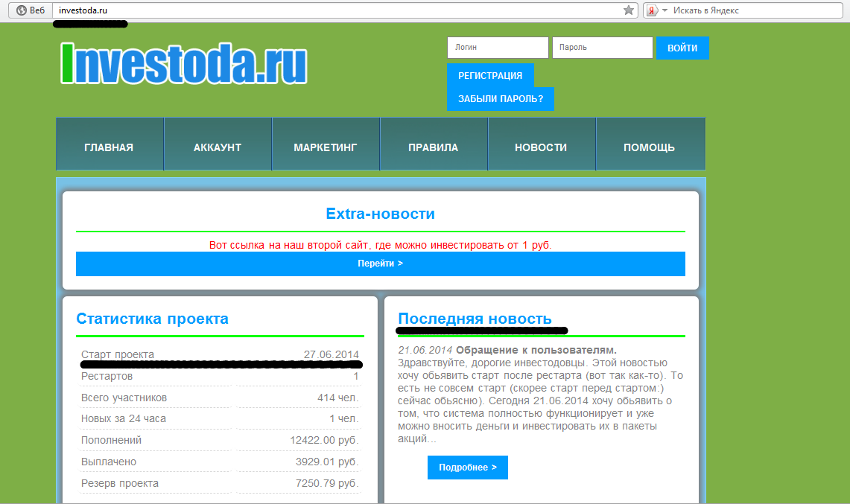Click the 21.06.2014 news date

(425, 350)
